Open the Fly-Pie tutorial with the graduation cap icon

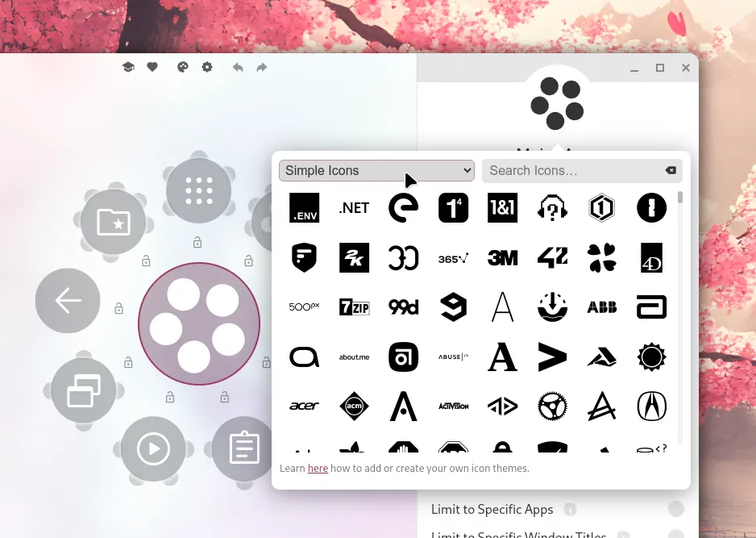coord(128,67)
